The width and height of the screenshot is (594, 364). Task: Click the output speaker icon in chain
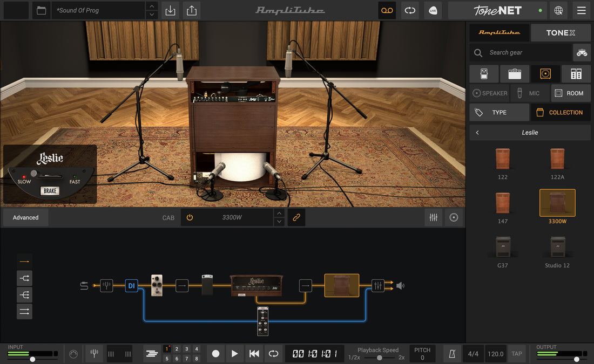coord(401,286)
